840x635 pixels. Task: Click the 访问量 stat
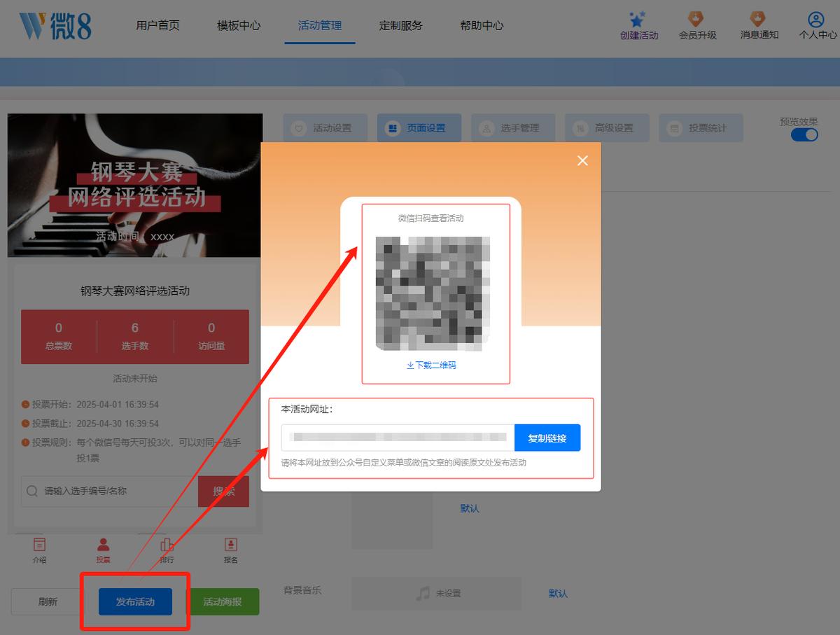(211, 336)
